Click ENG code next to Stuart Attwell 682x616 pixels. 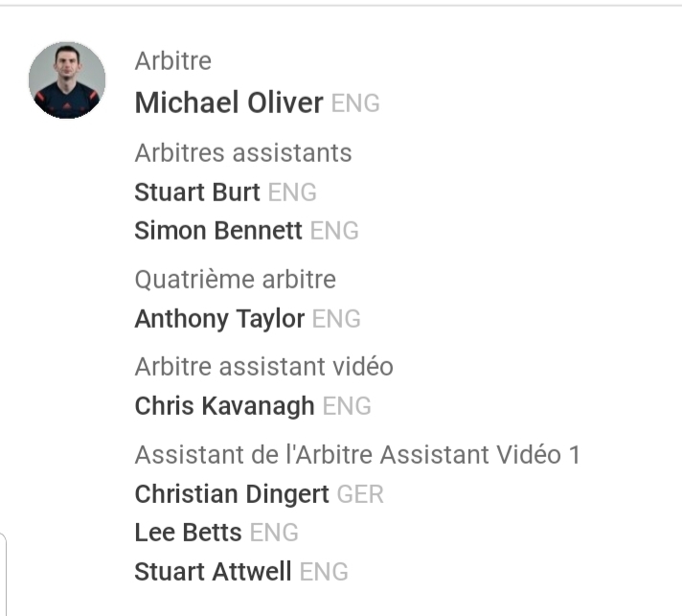(x=324, y=572)
